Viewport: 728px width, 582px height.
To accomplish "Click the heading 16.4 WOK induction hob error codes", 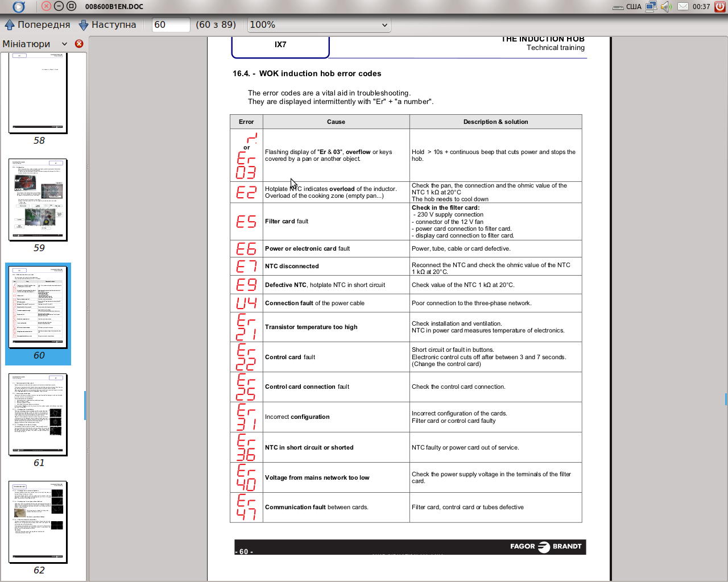I will [307, 73].
